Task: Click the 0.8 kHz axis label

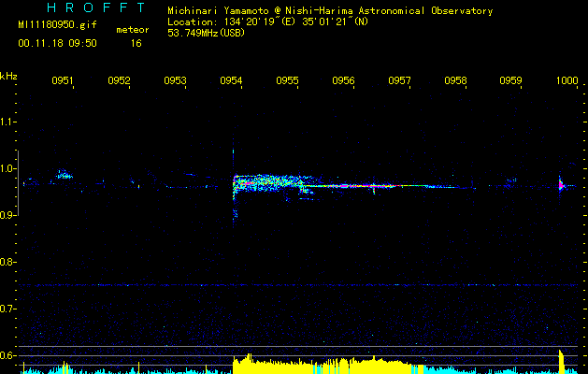Action: coord(7,262)
